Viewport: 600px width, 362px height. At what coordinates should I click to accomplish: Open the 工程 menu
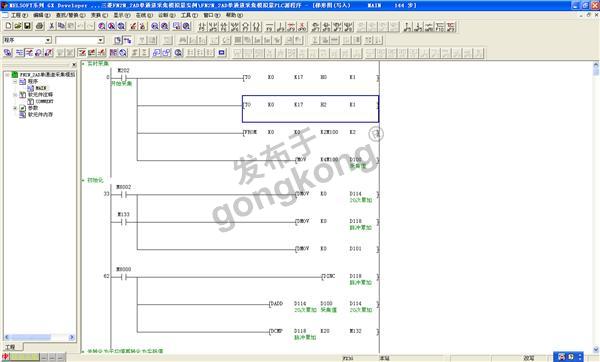tap(19, 15)
